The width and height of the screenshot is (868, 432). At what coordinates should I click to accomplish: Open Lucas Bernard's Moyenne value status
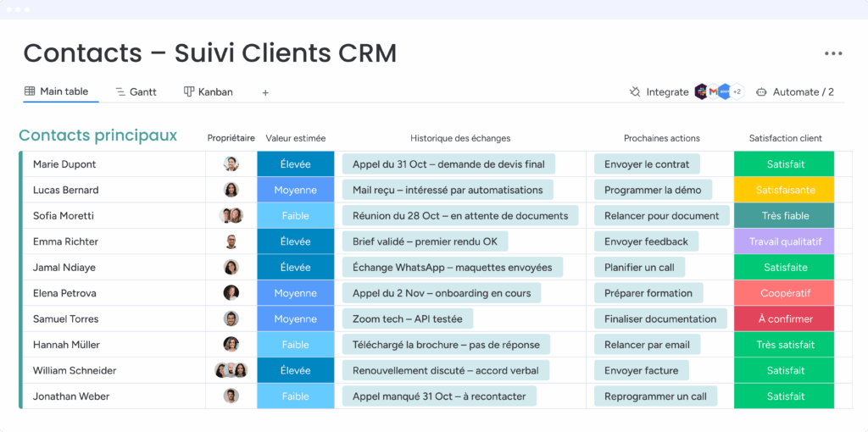click(296, 190)
